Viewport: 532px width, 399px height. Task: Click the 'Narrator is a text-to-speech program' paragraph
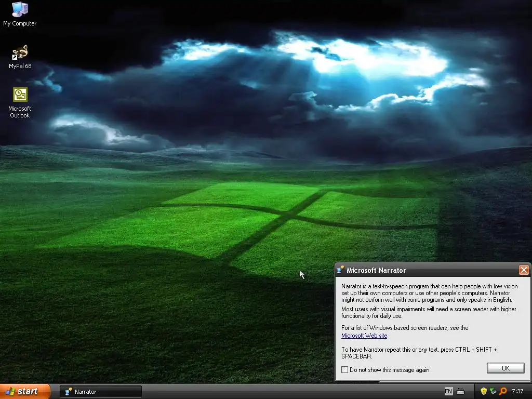pos(430,293)
